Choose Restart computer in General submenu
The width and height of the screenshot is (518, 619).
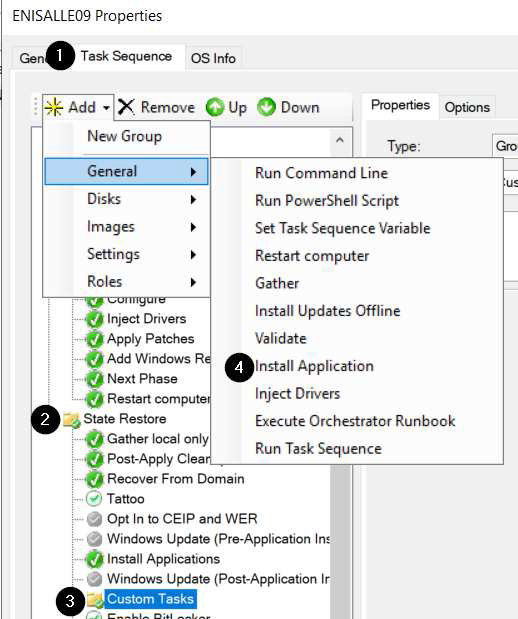357,256
